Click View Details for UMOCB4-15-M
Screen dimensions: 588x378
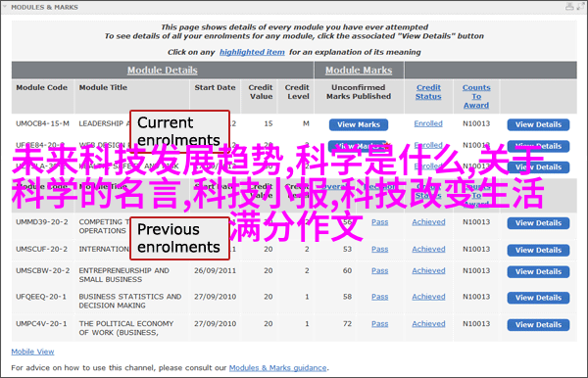tap(538, 124)
